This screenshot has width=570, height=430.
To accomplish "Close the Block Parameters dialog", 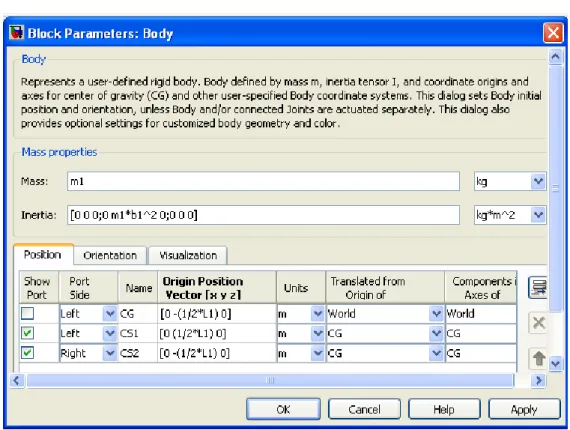I will 553,33.
